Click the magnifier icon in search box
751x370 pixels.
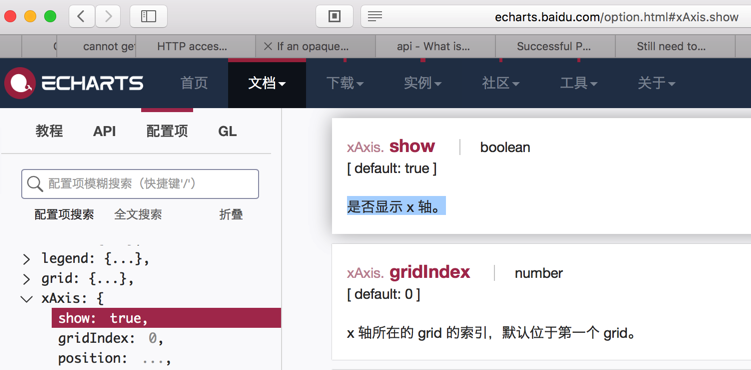point(35,184)
